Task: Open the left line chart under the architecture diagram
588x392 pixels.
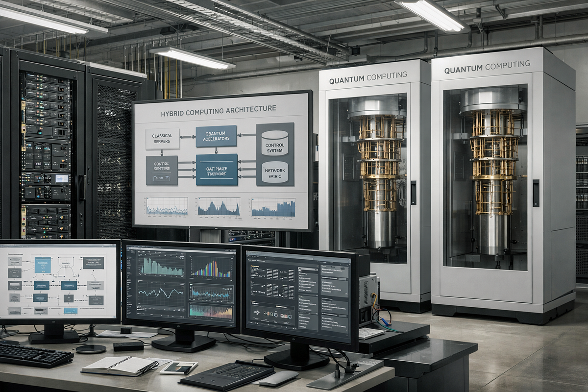Action: click(167, 206)
